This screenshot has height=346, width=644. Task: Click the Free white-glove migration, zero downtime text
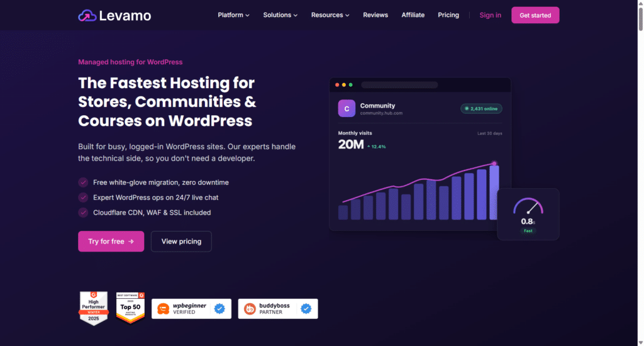coord(161,182)
